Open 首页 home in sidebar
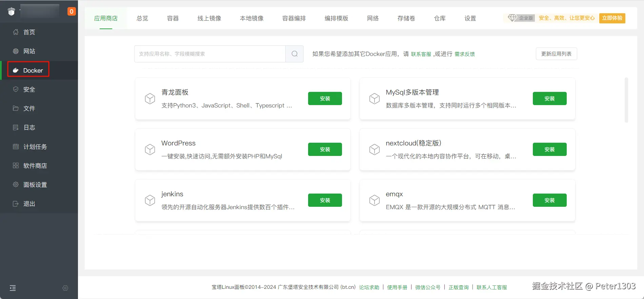 [x=39, y=32]
